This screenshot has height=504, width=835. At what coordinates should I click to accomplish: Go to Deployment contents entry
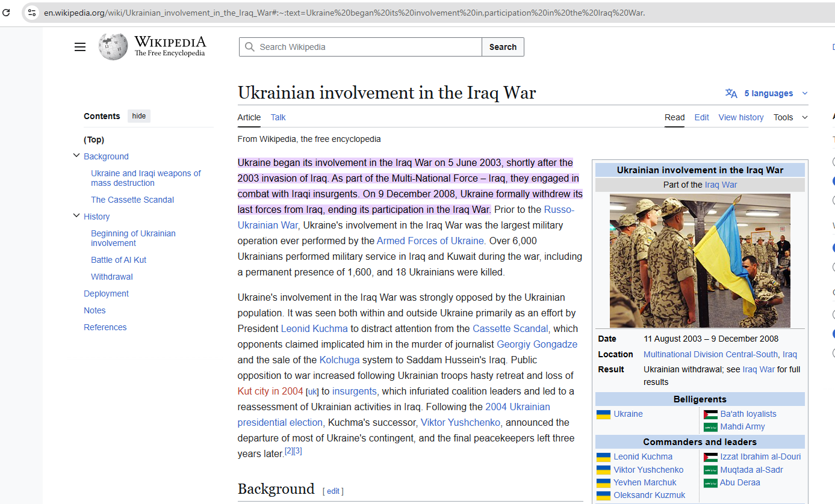[106, 293]
